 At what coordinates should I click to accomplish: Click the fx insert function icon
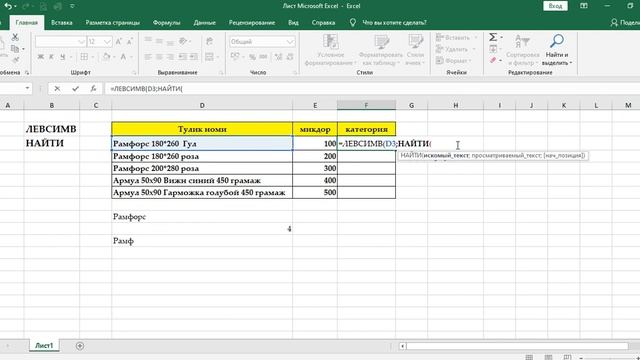tap(93, 89)
